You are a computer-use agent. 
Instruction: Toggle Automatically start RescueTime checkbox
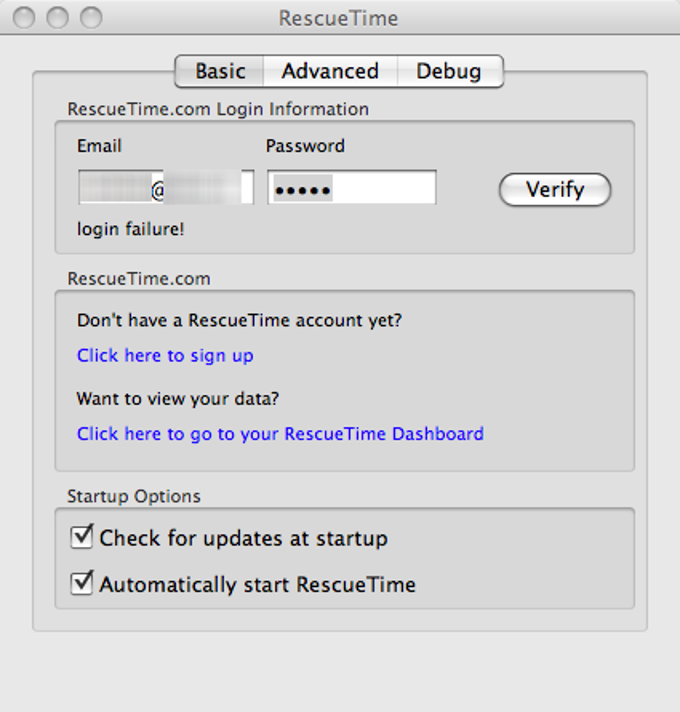(82, 583)
